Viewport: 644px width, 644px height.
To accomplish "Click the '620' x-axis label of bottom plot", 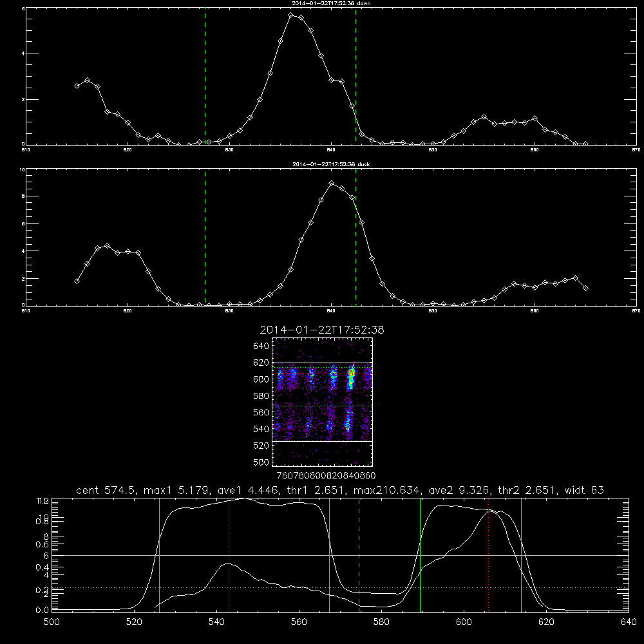I will point(546,622).
